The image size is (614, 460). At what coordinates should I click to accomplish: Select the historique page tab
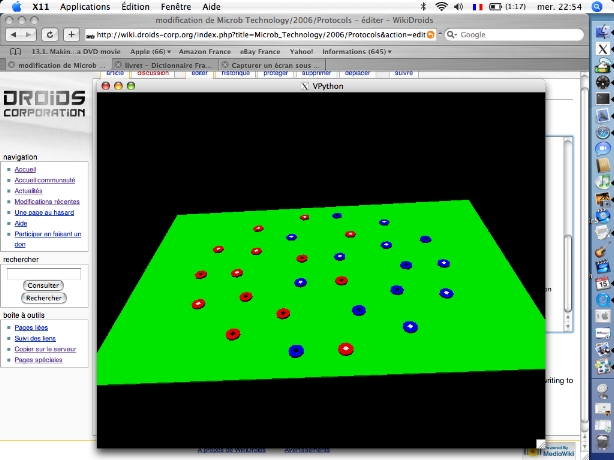coord(236,73)
